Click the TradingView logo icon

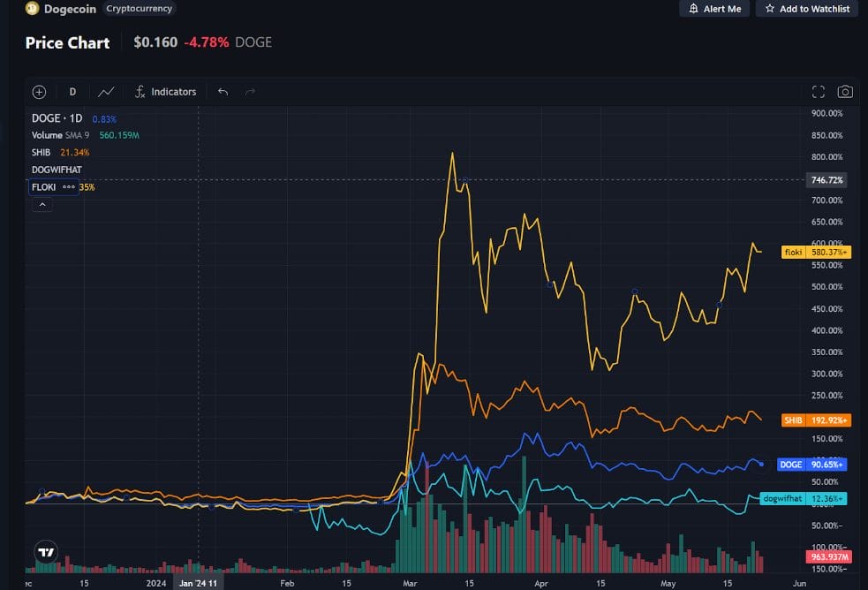coord(46,552)
